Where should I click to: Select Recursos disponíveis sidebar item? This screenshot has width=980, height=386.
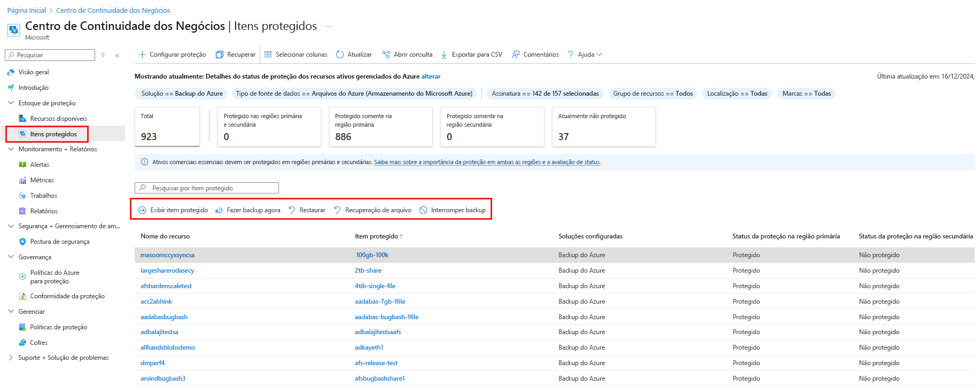[59, 119]
